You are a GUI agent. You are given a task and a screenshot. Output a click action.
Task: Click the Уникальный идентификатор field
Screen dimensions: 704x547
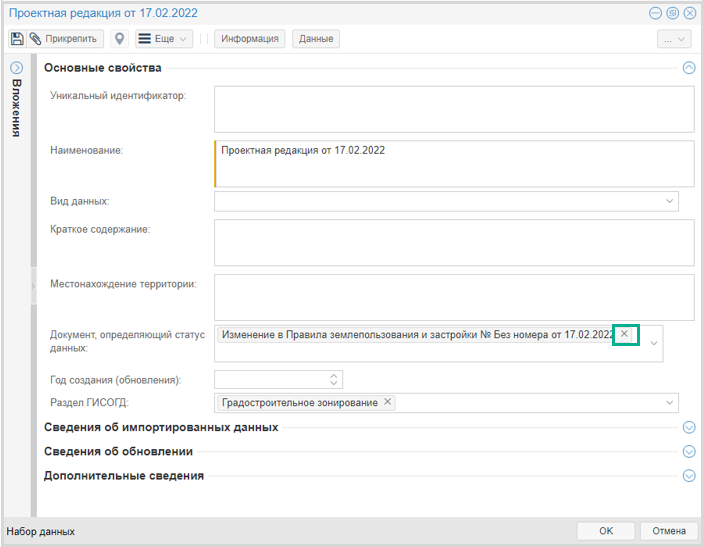454,109
